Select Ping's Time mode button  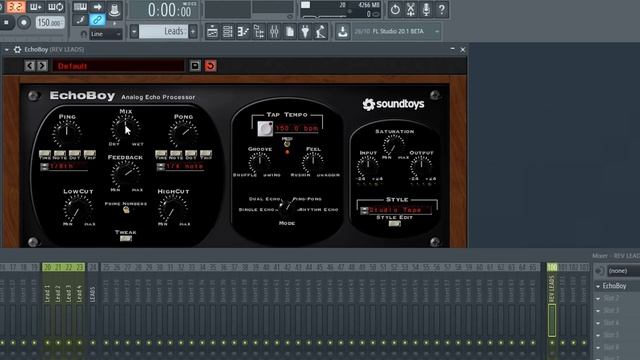click(x=45, y=154)
